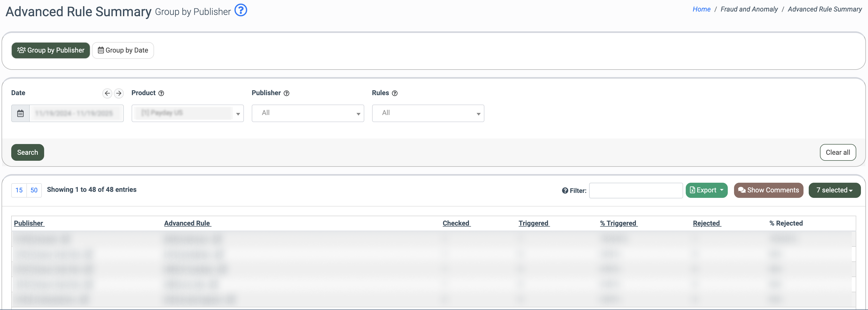Open the 7 selected columns dropdown

834,190
